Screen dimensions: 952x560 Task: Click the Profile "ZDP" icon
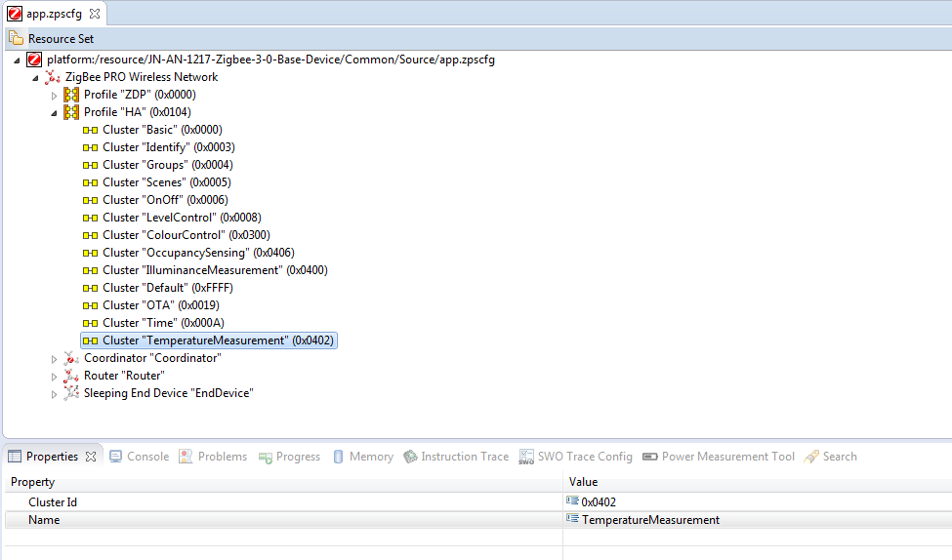pyautogui.click(x=71, y=95)
